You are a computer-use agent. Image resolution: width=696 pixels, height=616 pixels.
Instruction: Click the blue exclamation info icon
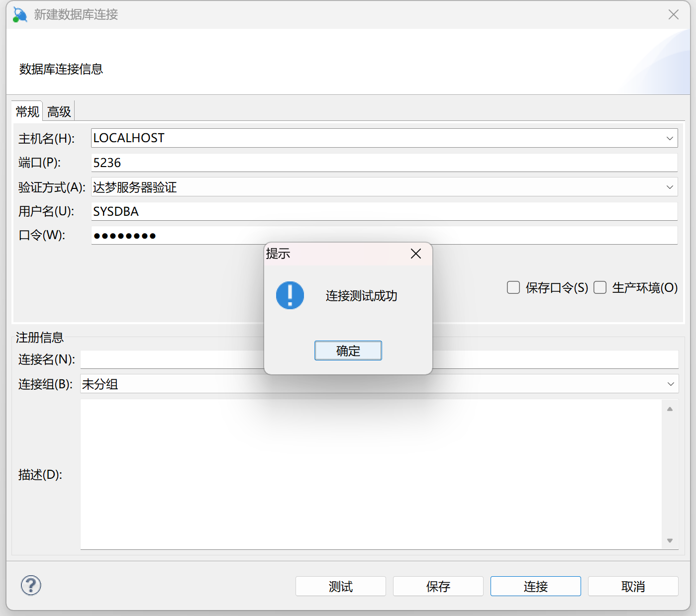coord(290,295)
